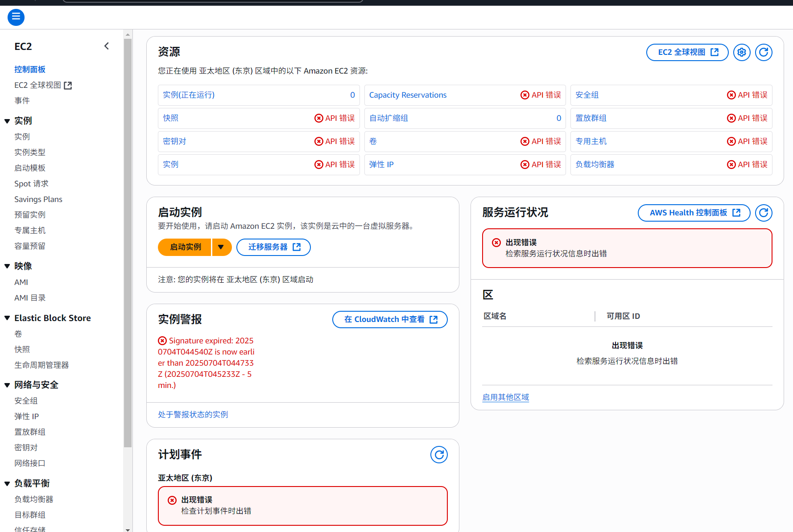This screenshot has height=532, width=793.
Task: Open 预留实例 in sidebar
Action: tap(30, 214)
